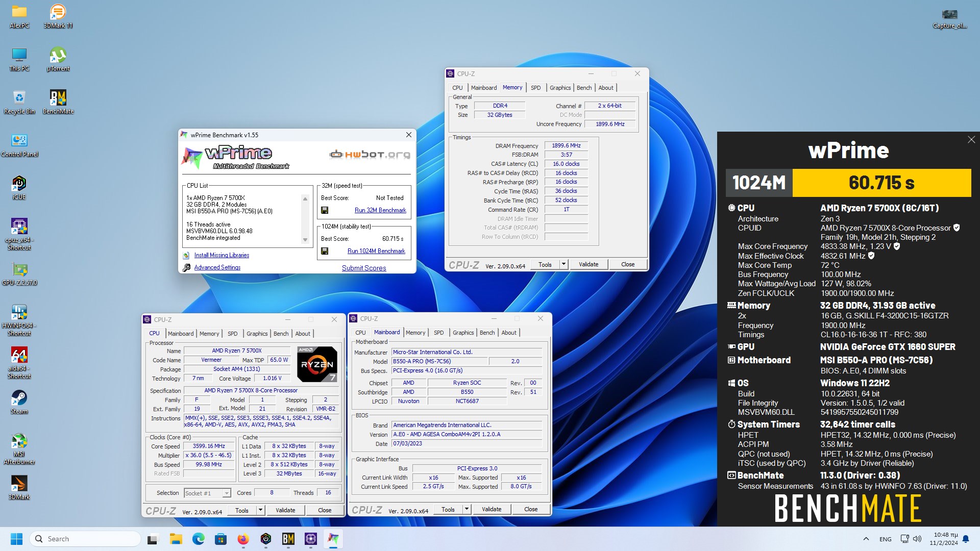Show hidden system tray icons

click(866, 539)
